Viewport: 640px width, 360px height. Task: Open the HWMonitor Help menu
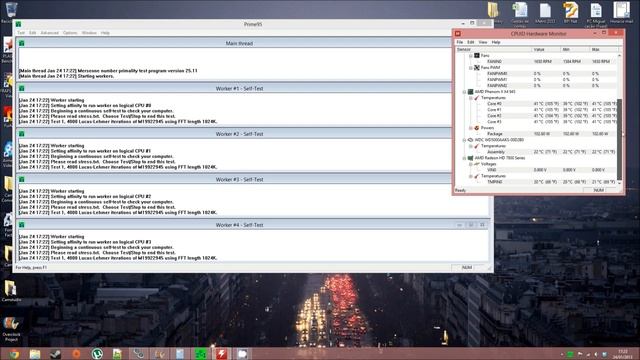point(496,42)
